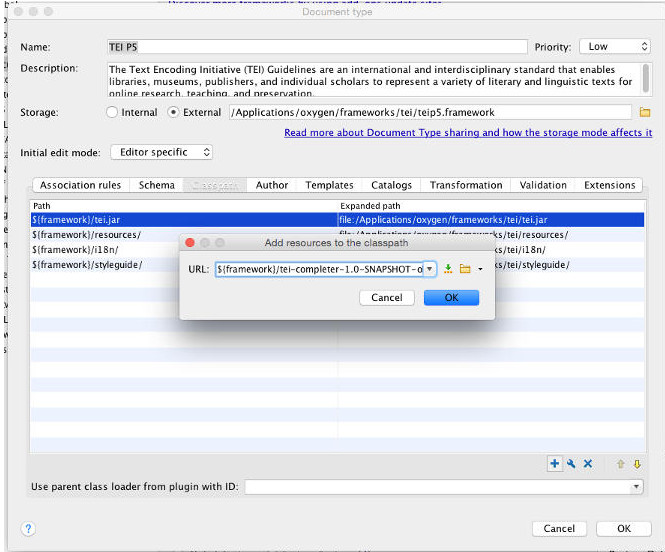This screenshot has height=552, width=665.
Task: Select the External storage radio button
Action: coord(173,112)
